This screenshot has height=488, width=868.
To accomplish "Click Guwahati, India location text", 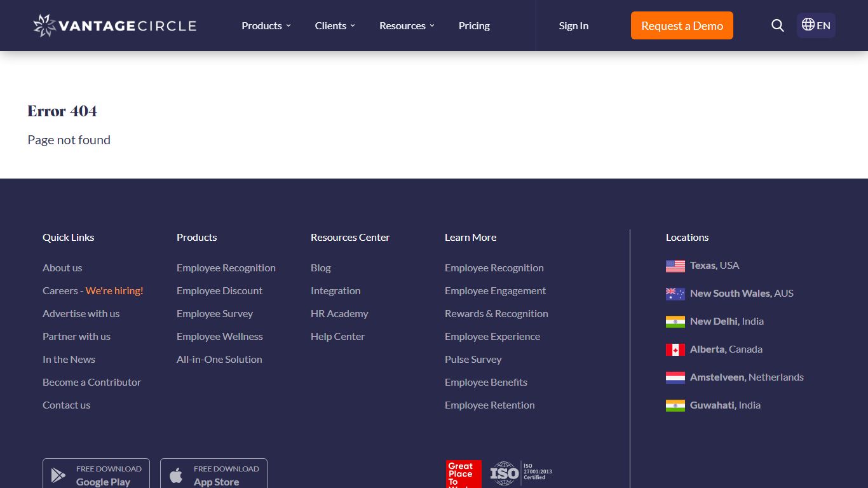I will point(725,405).
